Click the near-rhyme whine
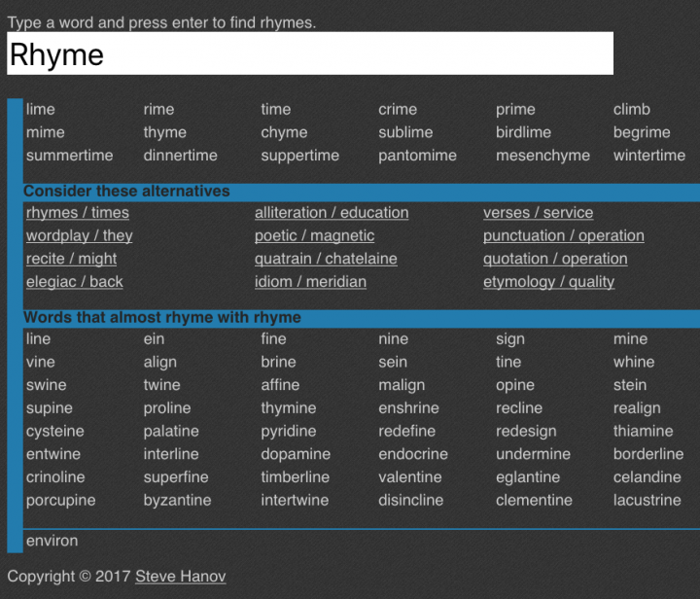 pyautogui.click(x=634, y=362)
